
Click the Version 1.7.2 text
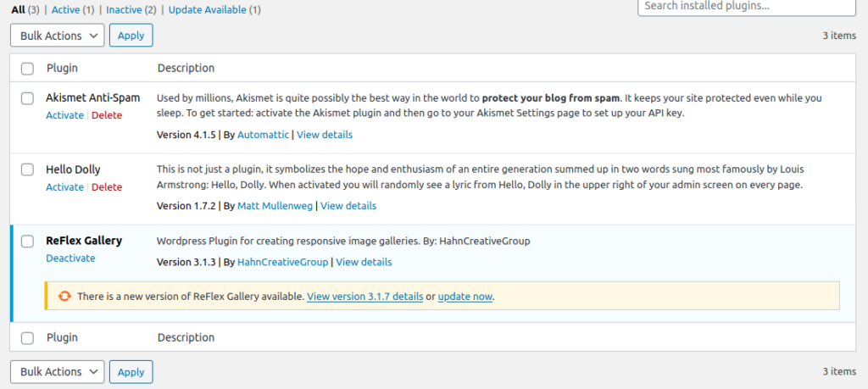[x=186, y=206]
